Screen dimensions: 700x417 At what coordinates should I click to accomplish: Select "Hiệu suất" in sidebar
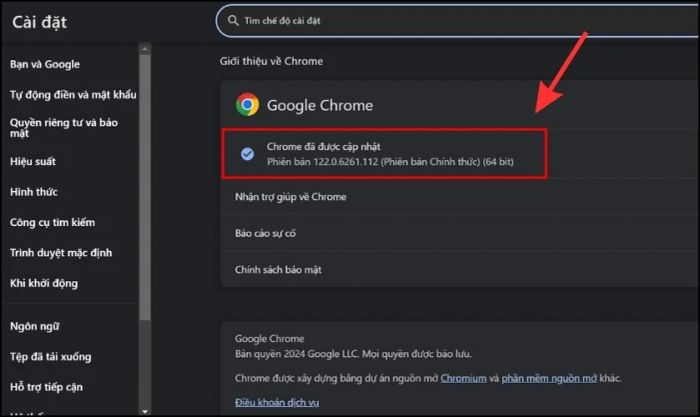tap(33, 162)
